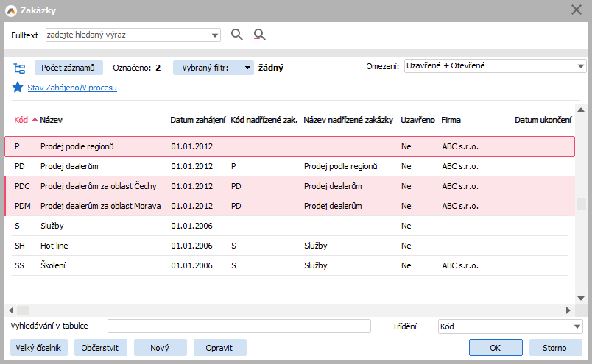This screenshot has height=364, width=592.
Task: Click the advanced search magnifier with underline
Action: (x=259, y=35)
